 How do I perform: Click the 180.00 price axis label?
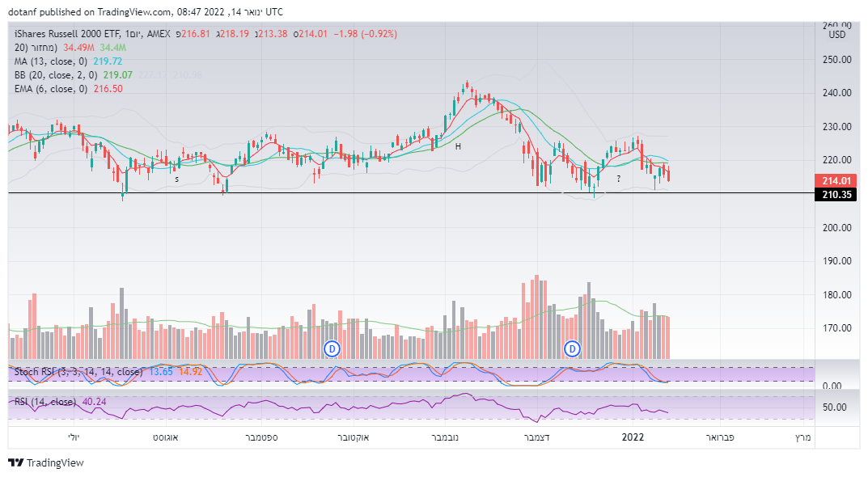[837, 295]
